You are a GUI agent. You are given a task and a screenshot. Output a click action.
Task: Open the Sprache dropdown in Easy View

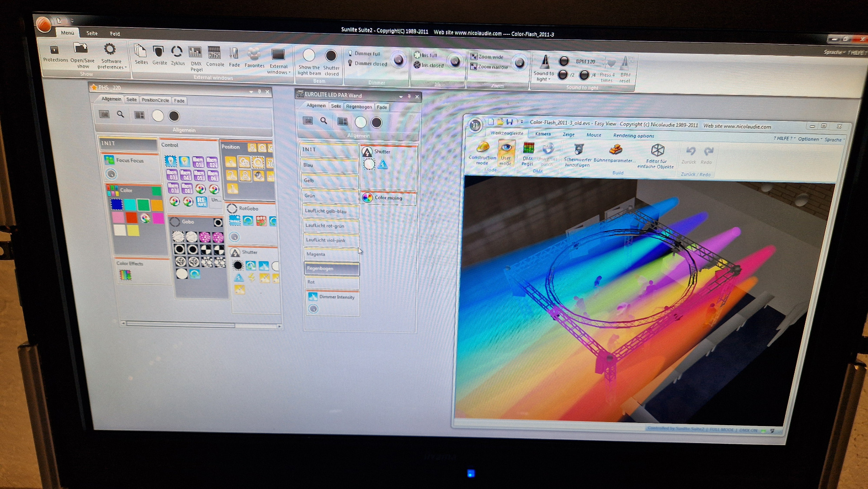(x=833, y=140)
